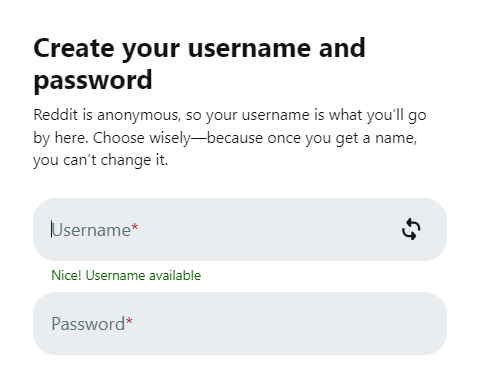Click the red asterisk after Username
The height and width of the screenshot is (379, 477).
tap(135, 228)
